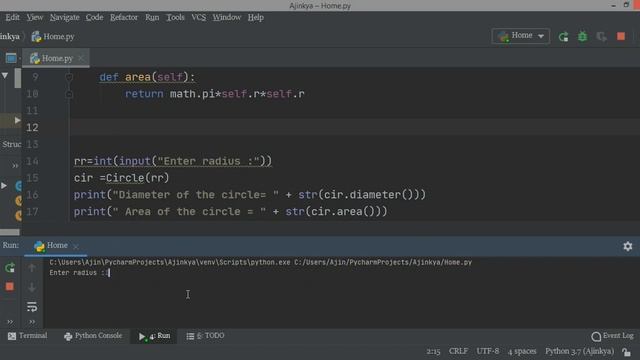Open the Help menu
Image resolution: width=640 pixels, height=360 pixels.
(256, 18)
